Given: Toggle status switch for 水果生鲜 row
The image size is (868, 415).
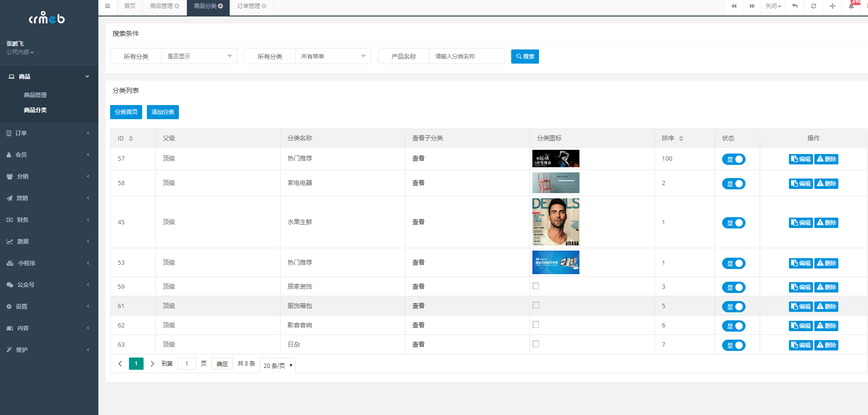Looking at the screenshot, I should point(733,223).
